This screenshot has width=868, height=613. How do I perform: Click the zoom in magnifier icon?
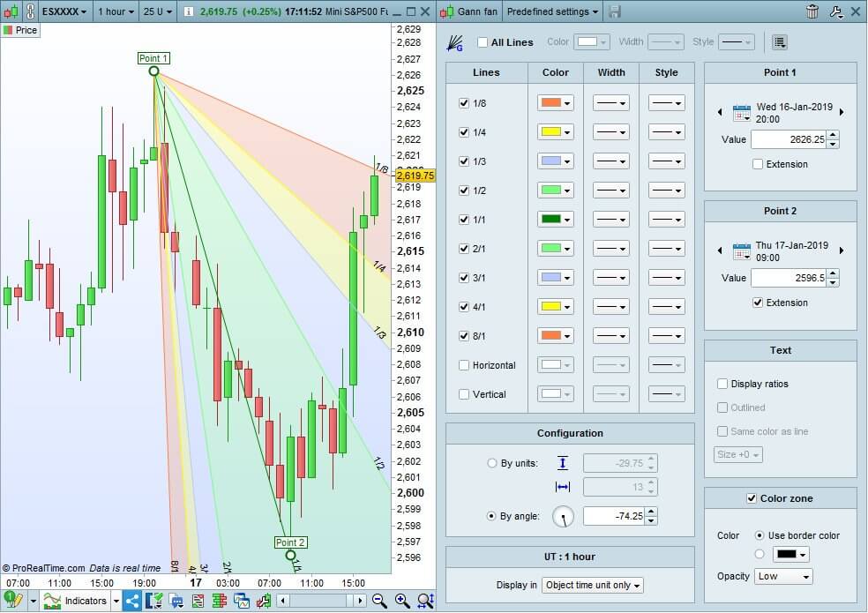pos(402,601)
